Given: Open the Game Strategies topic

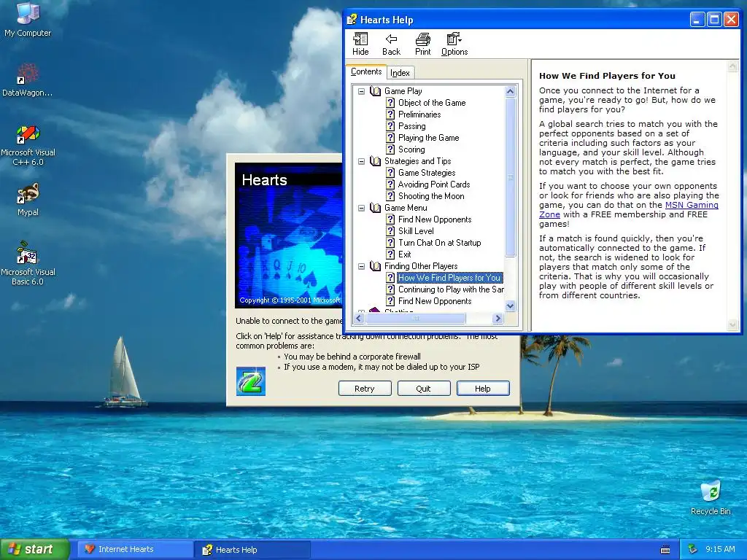Looking at the screenshot, I should point(426,173).
